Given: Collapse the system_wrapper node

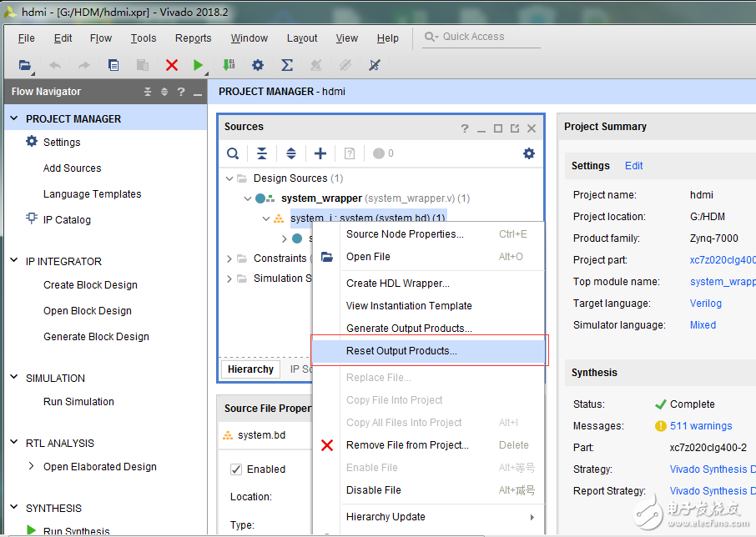Looking at the screenshot, I should [248, 198].
